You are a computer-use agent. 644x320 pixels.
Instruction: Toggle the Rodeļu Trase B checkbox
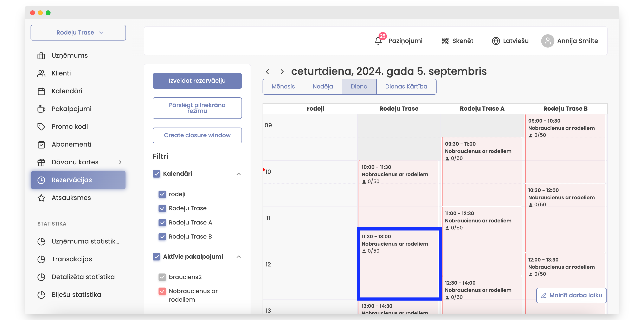(x=162, y=236)
